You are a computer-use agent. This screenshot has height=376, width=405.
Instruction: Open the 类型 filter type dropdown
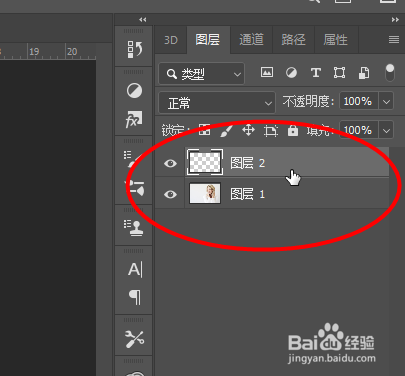pos(202,74)
